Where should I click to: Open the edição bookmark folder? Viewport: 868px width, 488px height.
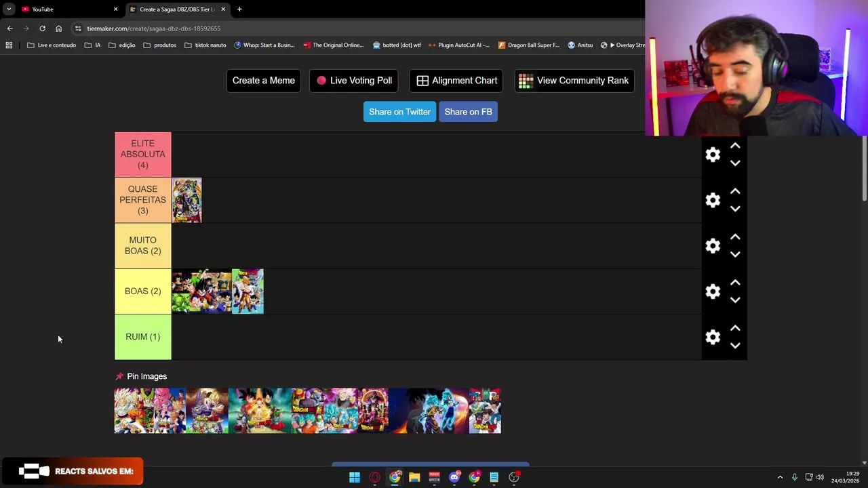(x=122, y=45)
